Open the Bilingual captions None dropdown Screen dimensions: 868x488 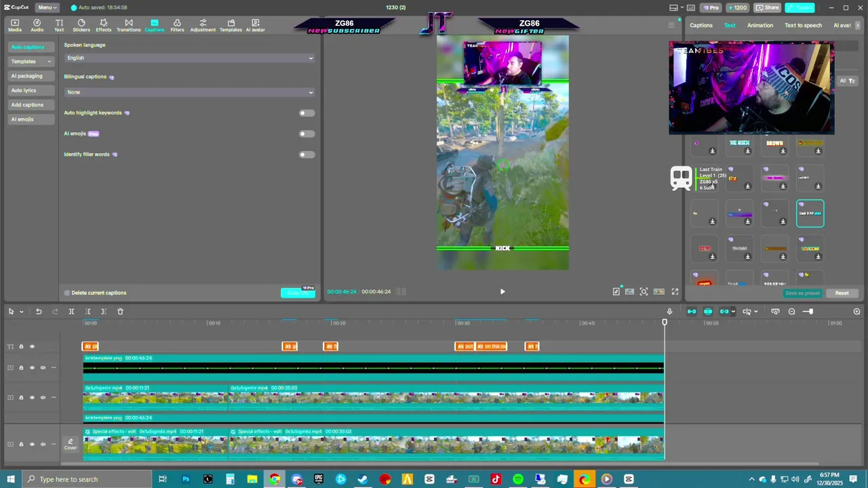click(x=189, y=92)
